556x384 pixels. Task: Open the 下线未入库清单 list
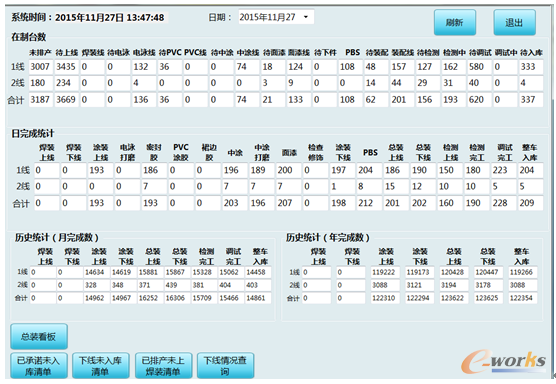[x=101, y=366]
